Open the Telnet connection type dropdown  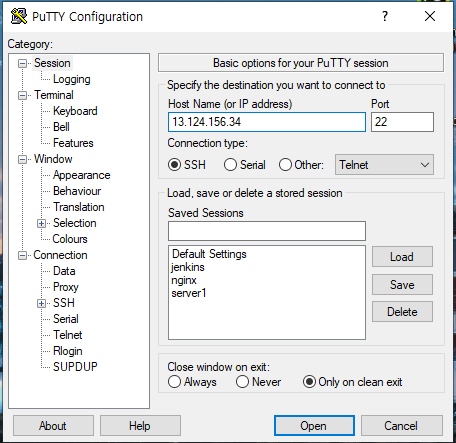click(x=384, y=165)
